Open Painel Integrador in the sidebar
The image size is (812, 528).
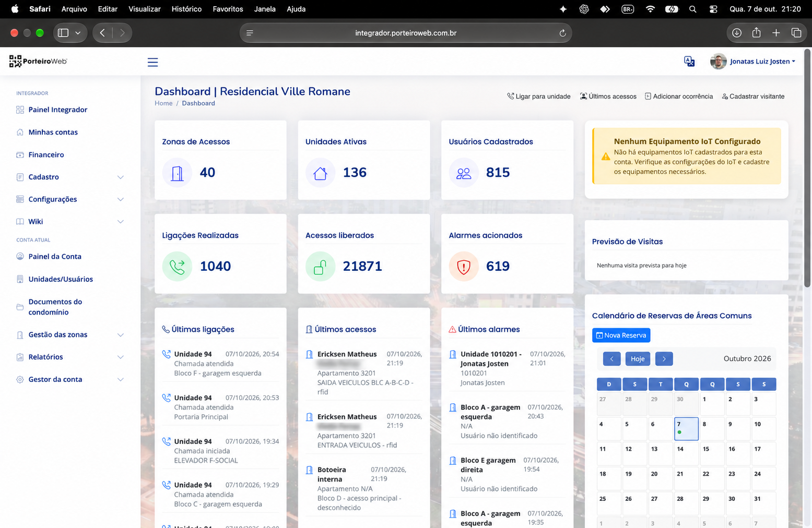click(57, 110)
